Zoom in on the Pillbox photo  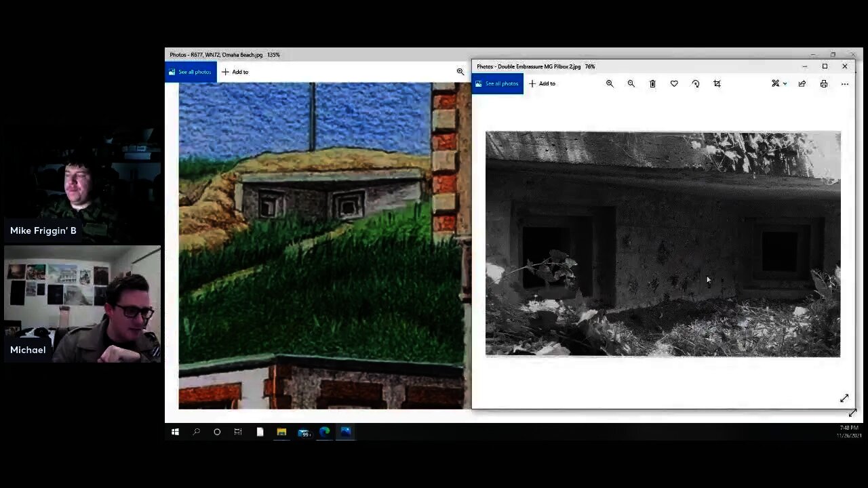point(610,83)
